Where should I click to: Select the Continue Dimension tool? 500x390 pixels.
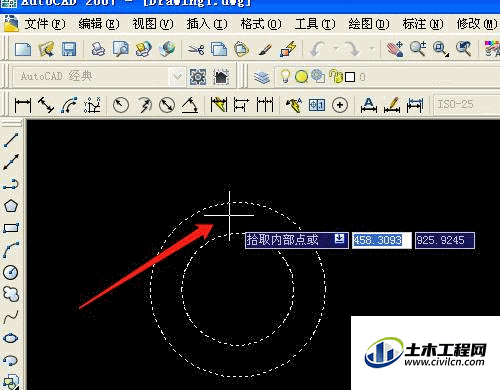pyautogui.click(x=265, y=105)
